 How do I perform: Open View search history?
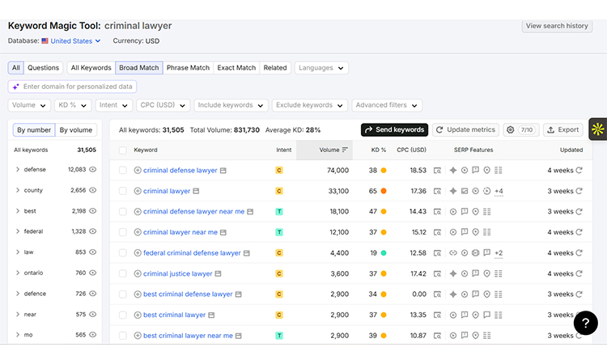click(x=557, y=26)
